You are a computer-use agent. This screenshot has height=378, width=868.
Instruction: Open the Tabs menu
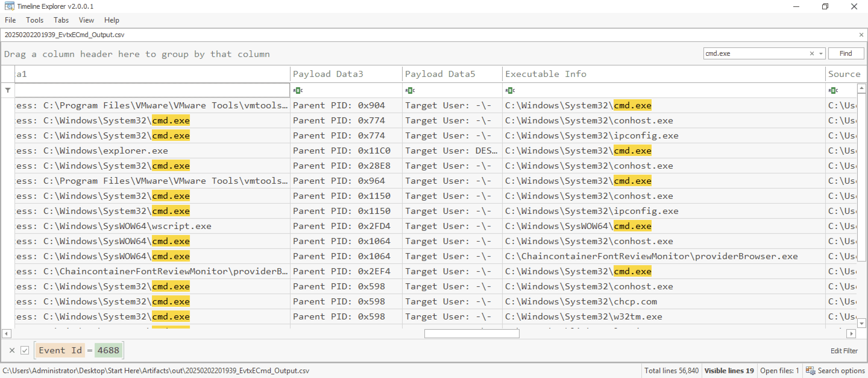(x=61, y=20)
